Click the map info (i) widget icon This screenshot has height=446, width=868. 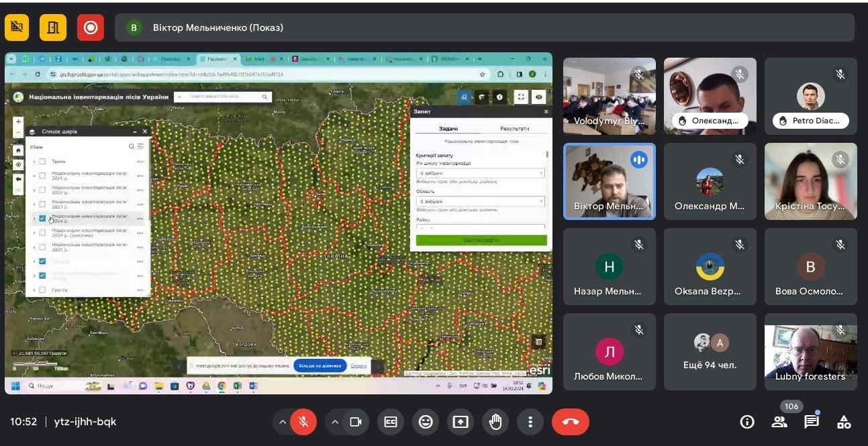coord(499,97)
